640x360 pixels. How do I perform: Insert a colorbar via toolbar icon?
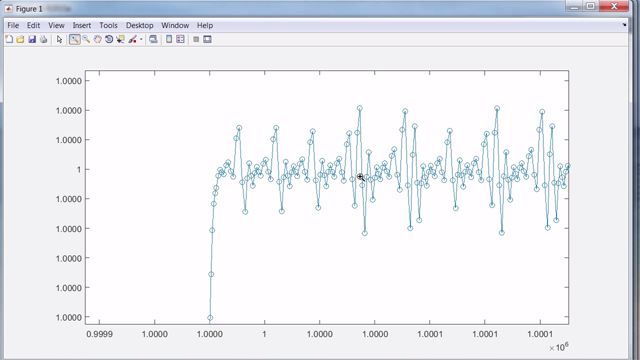[x=169, y=39]
